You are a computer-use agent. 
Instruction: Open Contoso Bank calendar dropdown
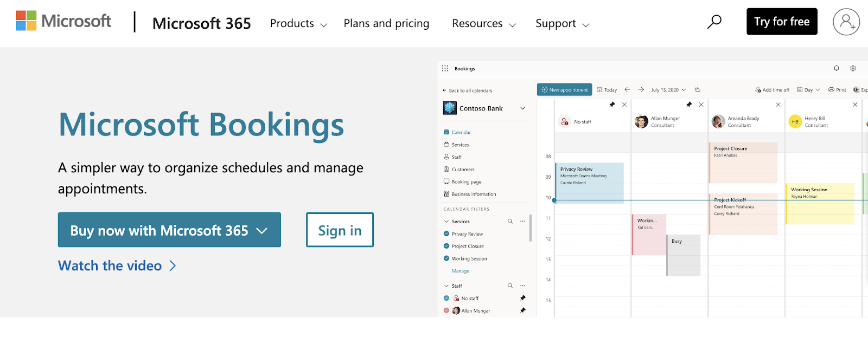[523, 108]
